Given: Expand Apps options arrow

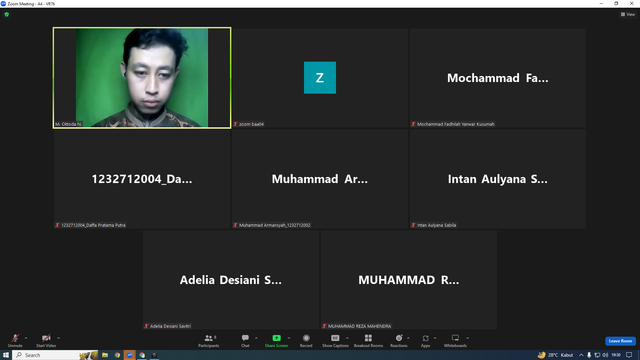Looking at the screenshot, I should click(x=435, y=338).
